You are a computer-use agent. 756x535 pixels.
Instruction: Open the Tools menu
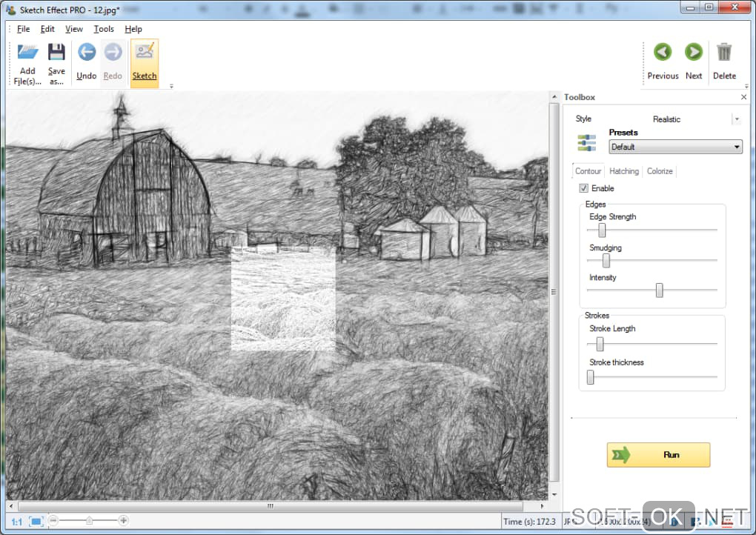tap(104, 29)
